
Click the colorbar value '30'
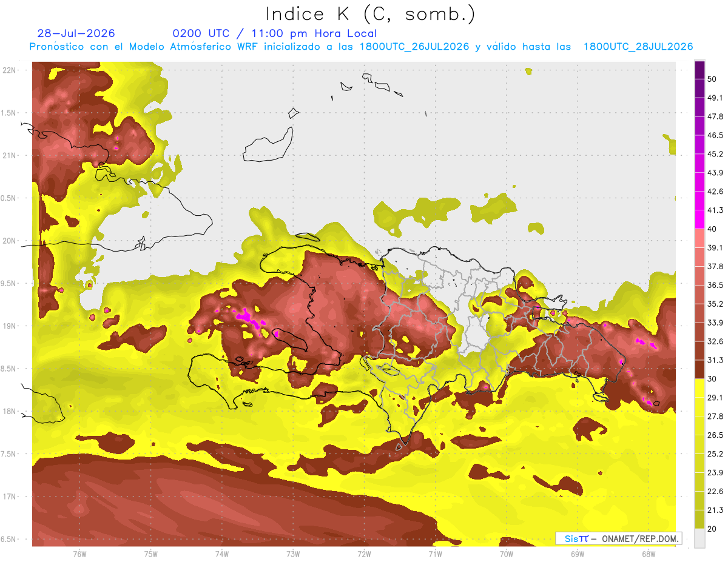[x=713, y=378]
